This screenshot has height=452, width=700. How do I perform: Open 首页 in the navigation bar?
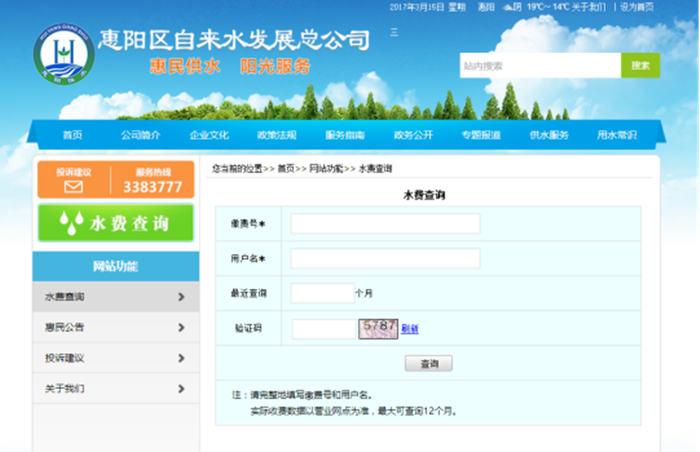(72, 135)
